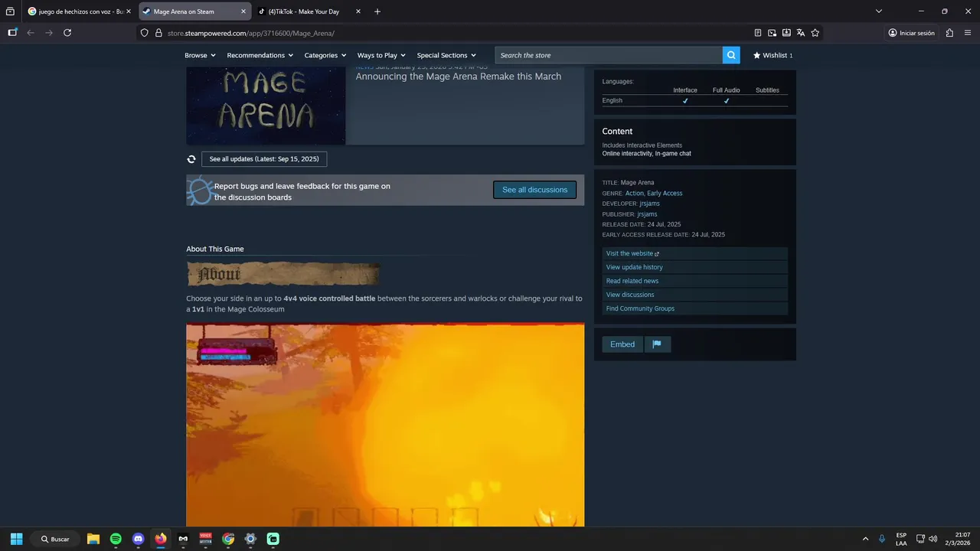Screen dimensions: 980x551
Task: Click the picture-in-picture icon in address bar
Action: (772, 33)
